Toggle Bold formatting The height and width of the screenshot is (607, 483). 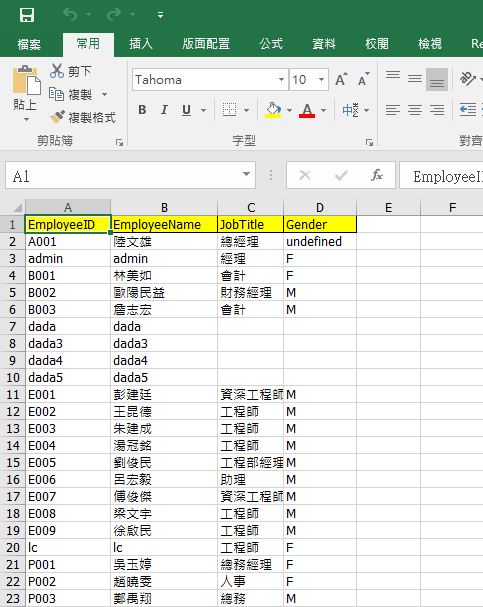click(142, 110)
